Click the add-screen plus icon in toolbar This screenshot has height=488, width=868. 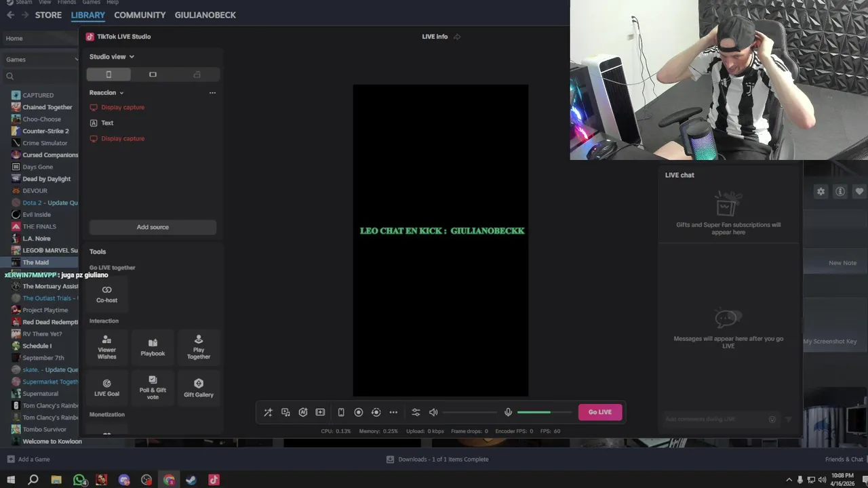click(x=321, y=412)
